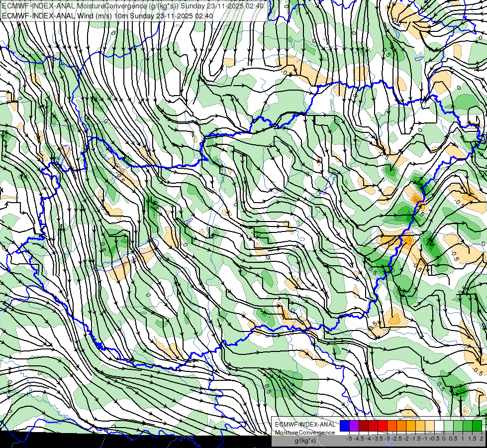
Task: Select the red swatch between -4 and -3.5
Action: [373, 426]
